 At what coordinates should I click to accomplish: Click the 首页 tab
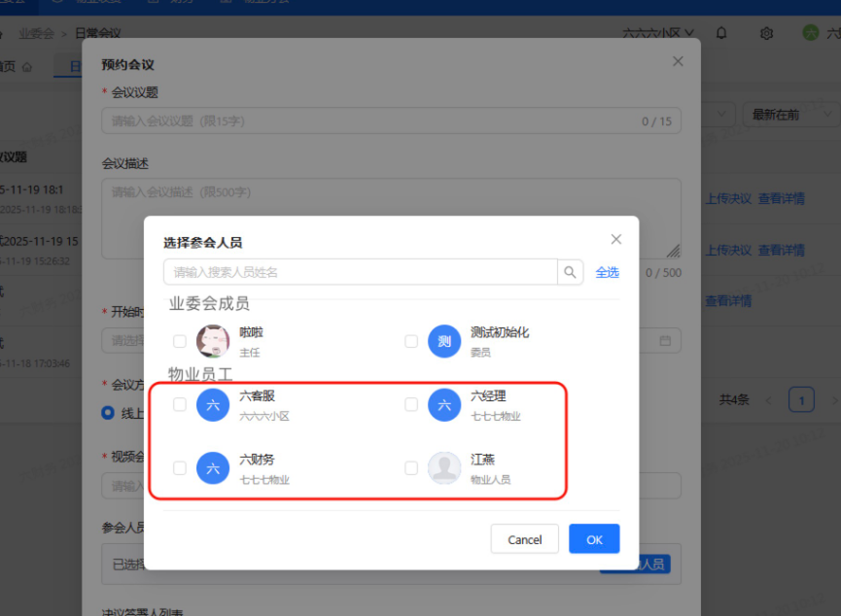17,66
